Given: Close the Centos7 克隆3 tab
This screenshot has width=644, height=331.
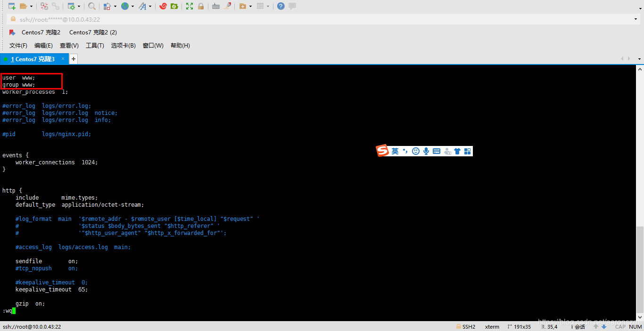Looking at the screenshot, I should [x=63, y=59].
